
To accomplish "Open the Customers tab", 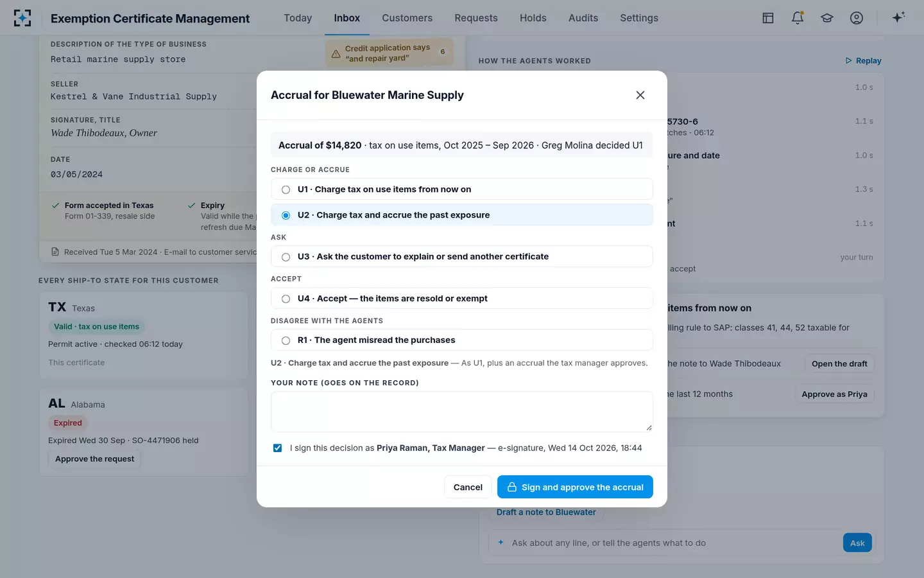I will (407, 18).
